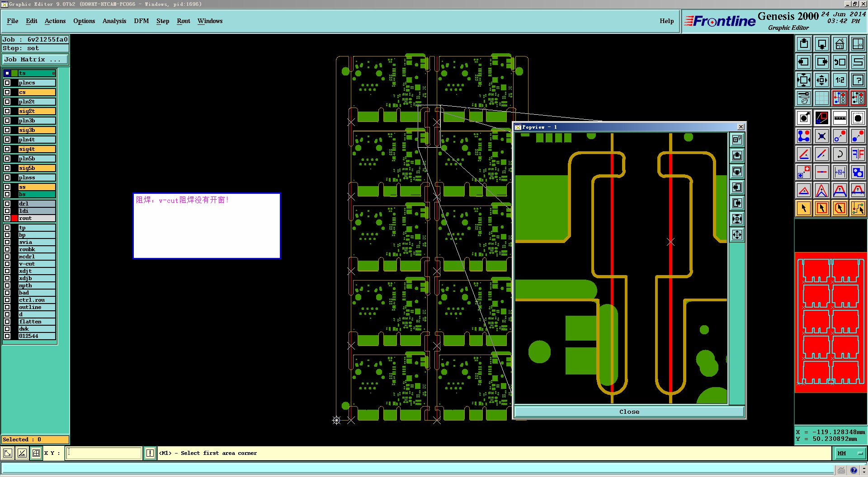This screenshot has height=477, width=868.
Task: Toggle the plncs layer checkbox
Action: tap(7, 83)
